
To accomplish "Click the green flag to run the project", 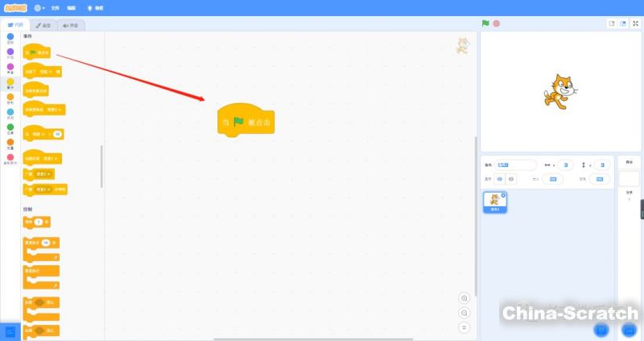I will point(485,23).
